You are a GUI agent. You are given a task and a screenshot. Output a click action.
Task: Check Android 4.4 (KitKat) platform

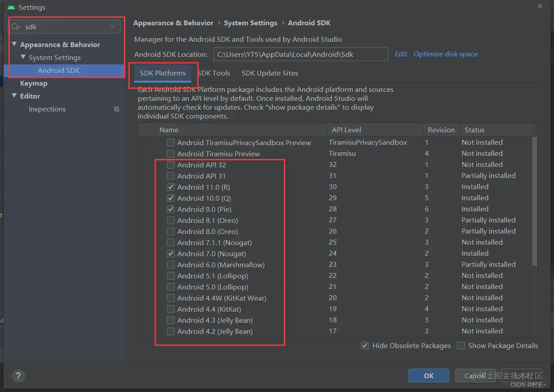171,309
